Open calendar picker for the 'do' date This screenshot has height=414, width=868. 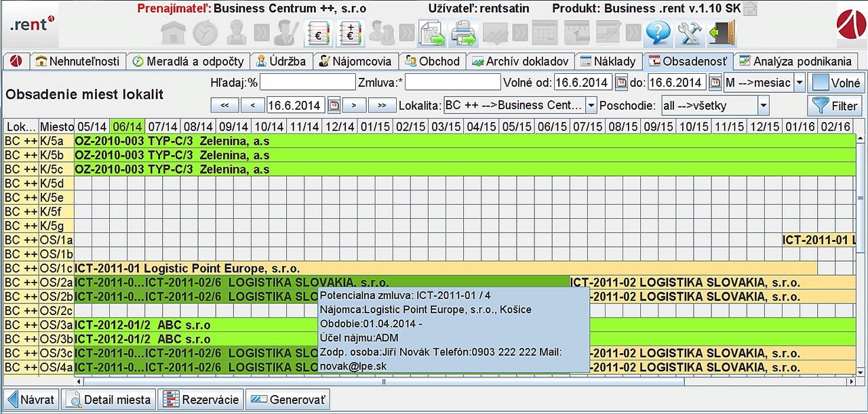(x=715, y=83)
